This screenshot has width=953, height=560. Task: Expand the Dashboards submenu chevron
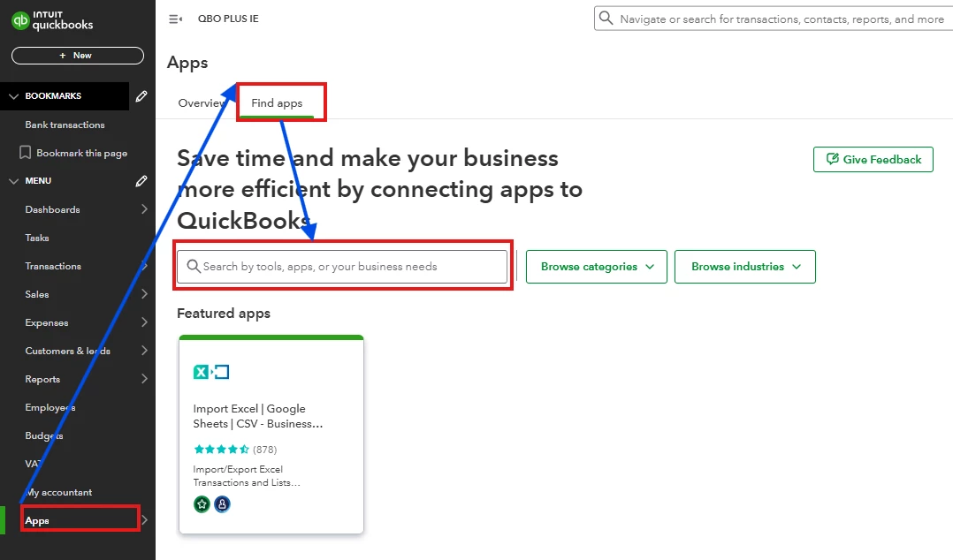point(144,209)
